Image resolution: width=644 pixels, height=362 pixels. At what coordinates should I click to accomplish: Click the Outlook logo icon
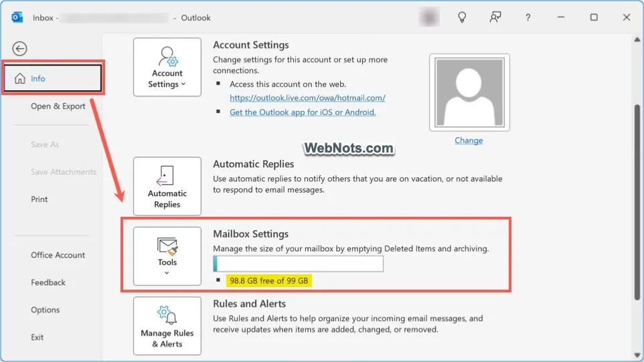pyautogui.click(x=17, y=17)
